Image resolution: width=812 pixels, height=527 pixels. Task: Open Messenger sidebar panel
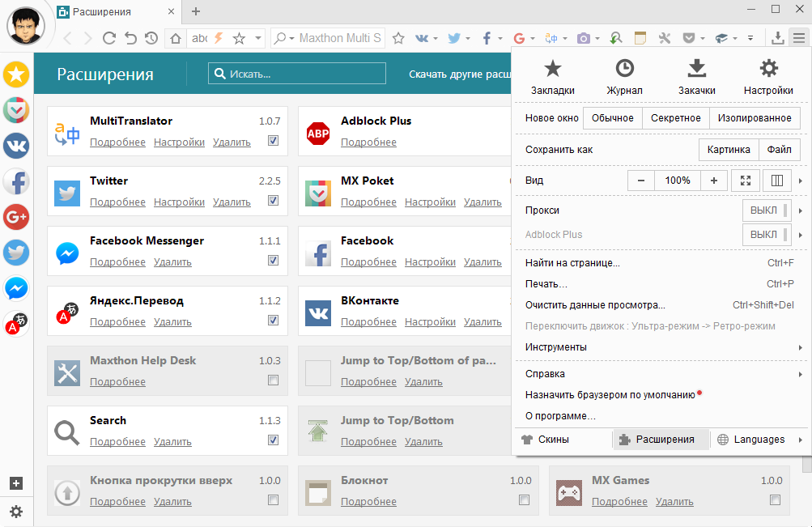coord(16,288)
